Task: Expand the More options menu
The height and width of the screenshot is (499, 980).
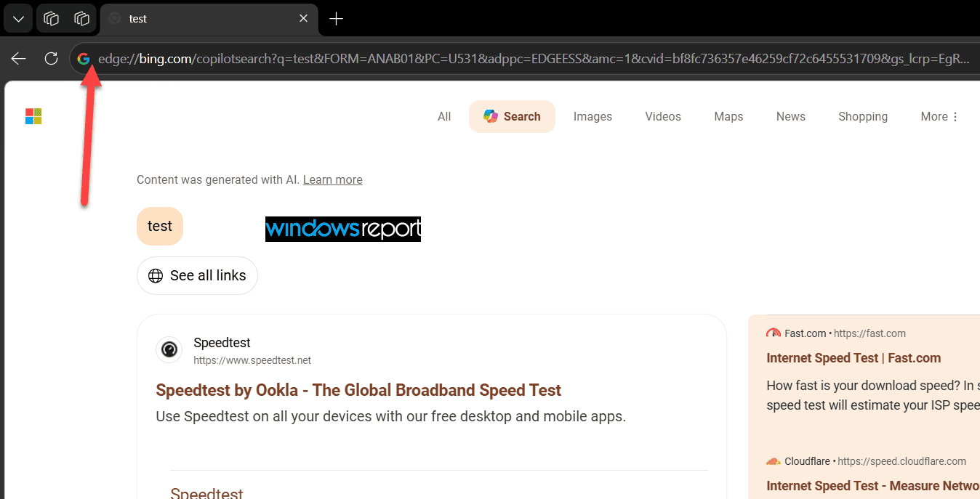Action: [x=939, y=116]
